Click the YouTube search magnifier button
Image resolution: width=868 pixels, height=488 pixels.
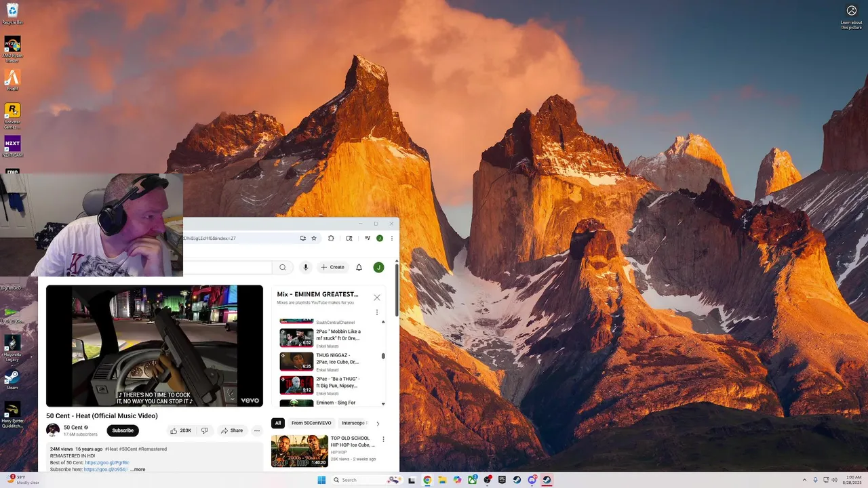click(x=283, y=267)
